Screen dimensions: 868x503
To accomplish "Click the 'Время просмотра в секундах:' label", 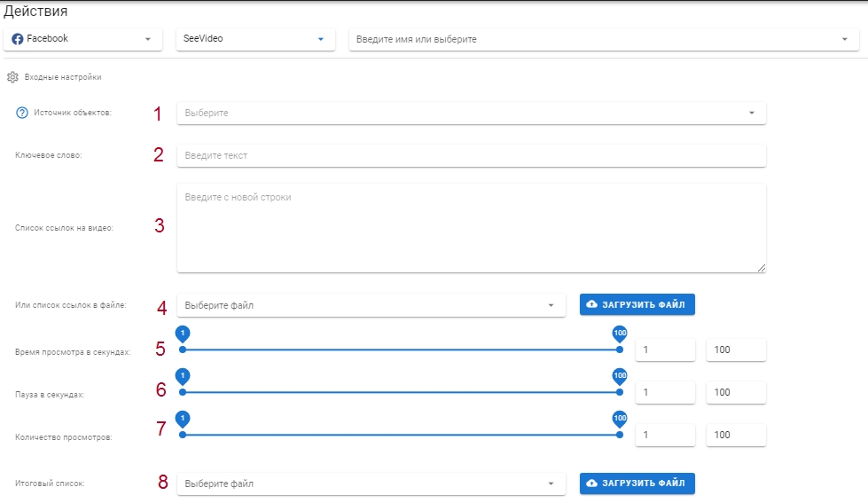I will click(x=73, y=352).
